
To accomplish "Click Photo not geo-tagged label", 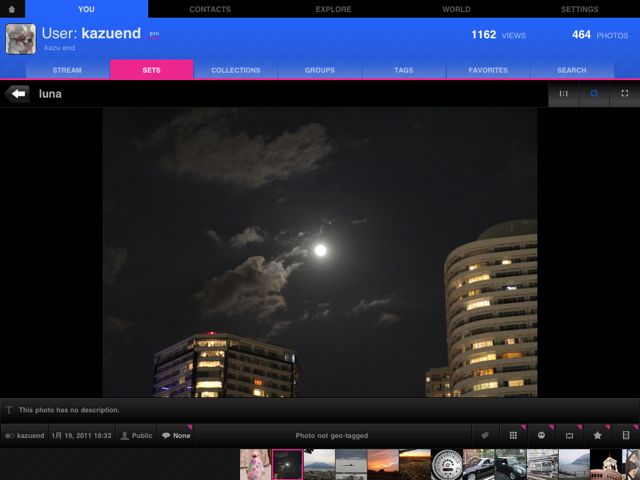I will [332, 436].
